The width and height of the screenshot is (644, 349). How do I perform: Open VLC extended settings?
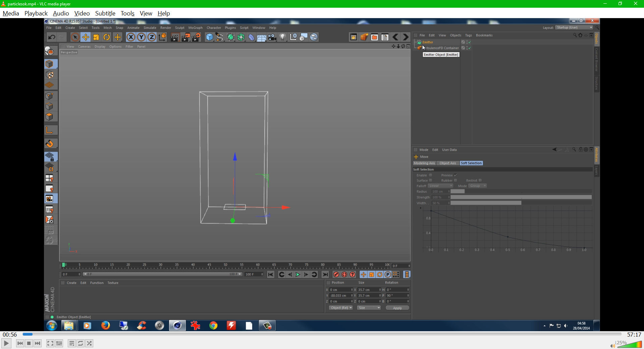click(59, 343)
